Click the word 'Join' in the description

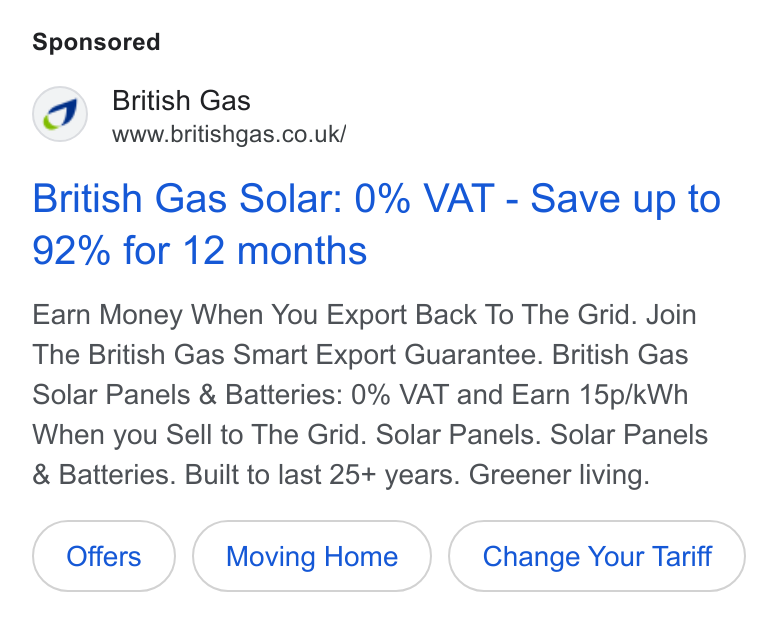click(671, 315)
